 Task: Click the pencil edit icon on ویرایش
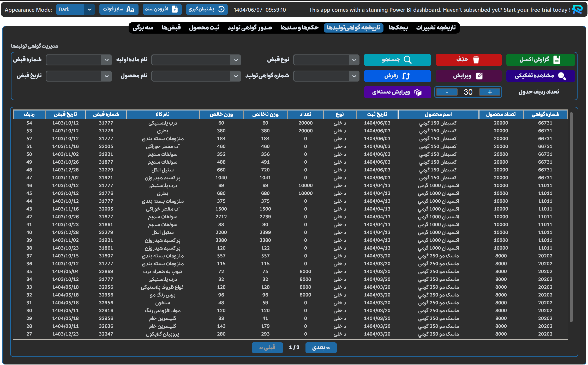(479, 76)
